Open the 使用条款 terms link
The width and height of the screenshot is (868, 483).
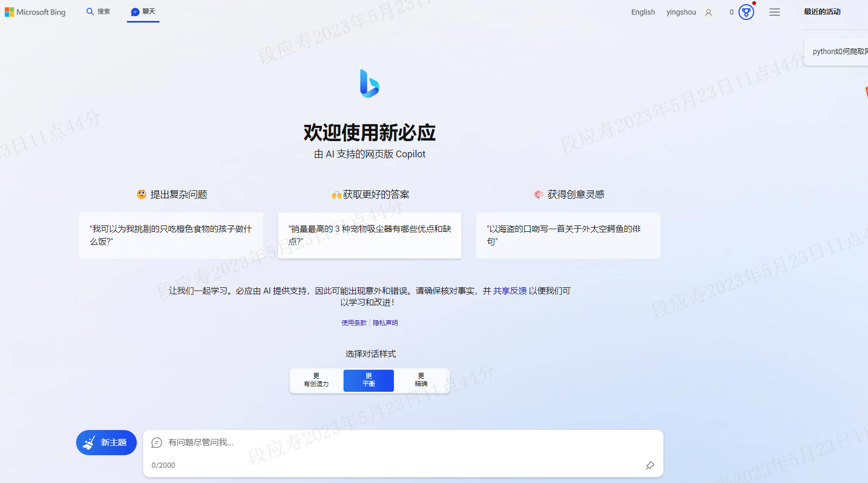coord(354,323)
